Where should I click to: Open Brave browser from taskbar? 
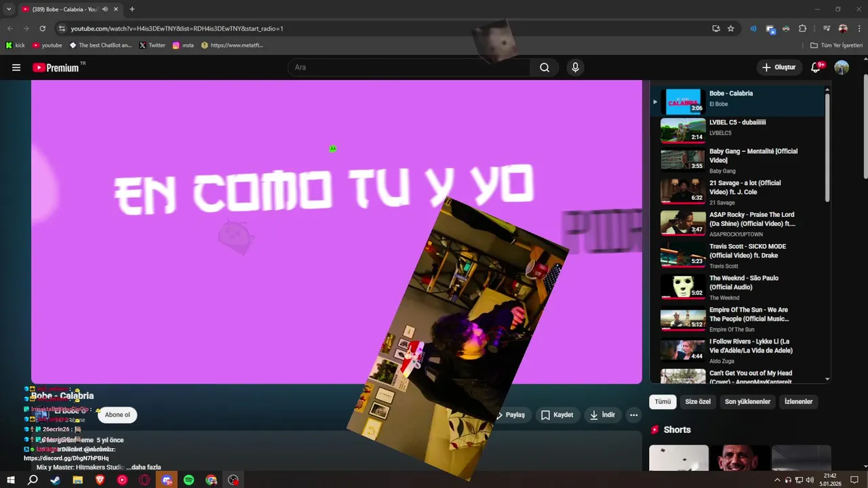tap(100, 480)
